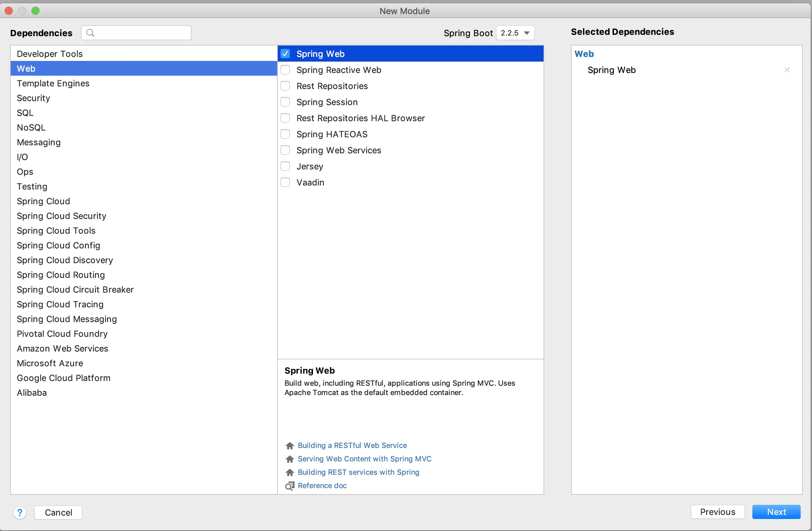Remove Spring Web via the X icon
812x531 pixels.
pos(787,70)
